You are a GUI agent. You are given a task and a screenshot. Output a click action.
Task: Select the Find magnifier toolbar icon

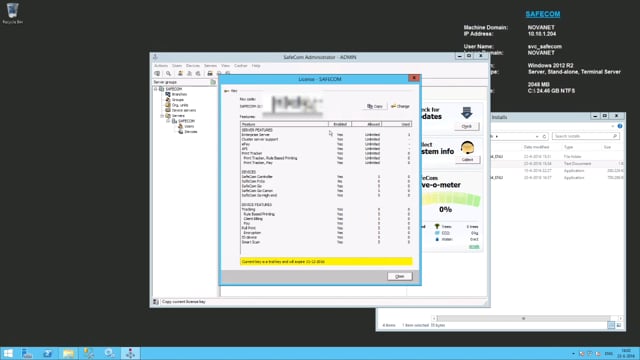coord(168,73)
